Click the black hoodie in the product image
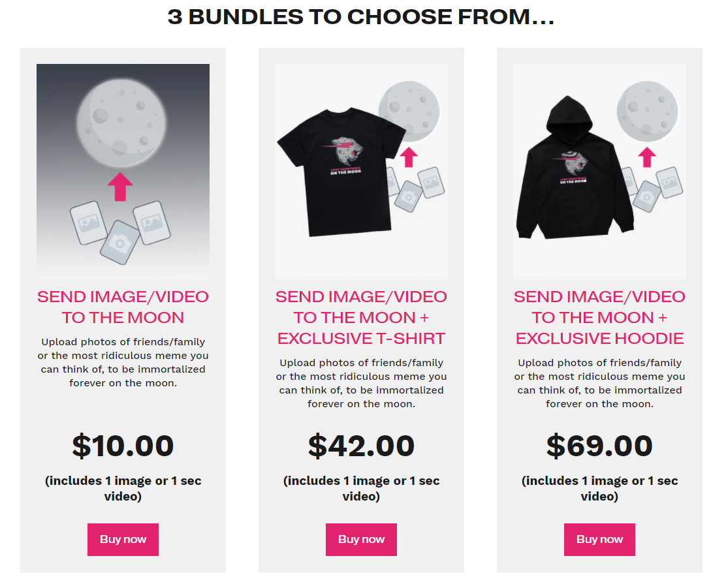The image size is (728, 573). tap(575, 168)
